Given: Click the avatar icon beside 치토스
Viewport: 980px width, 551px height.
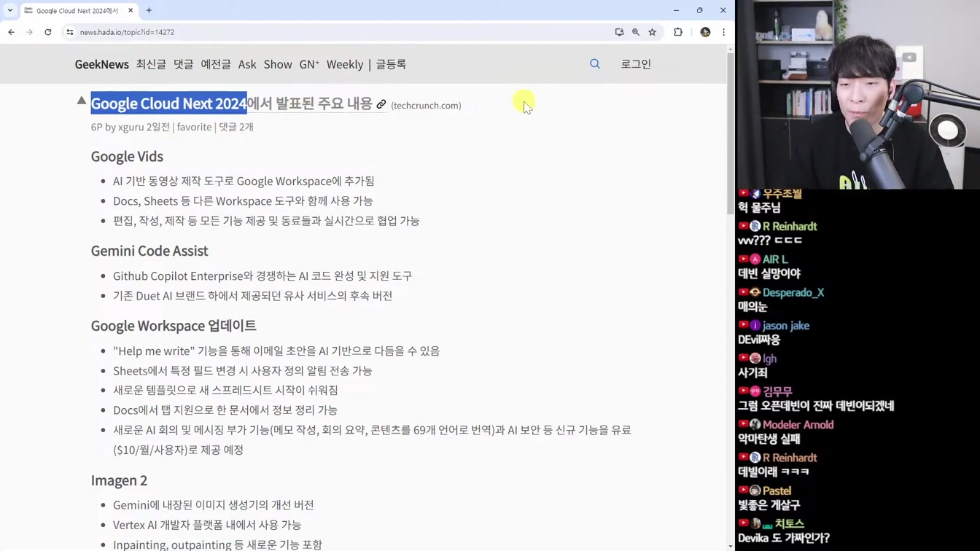Looking at the screenshot, I should (755, 524).
